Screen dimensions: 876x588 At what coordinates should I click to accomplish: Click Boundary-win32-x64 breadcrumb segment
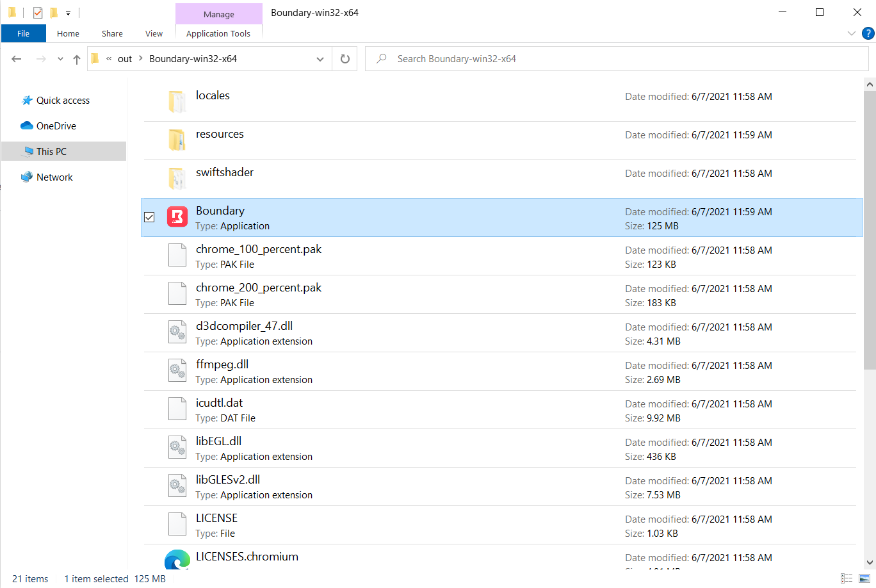(193, 59)
